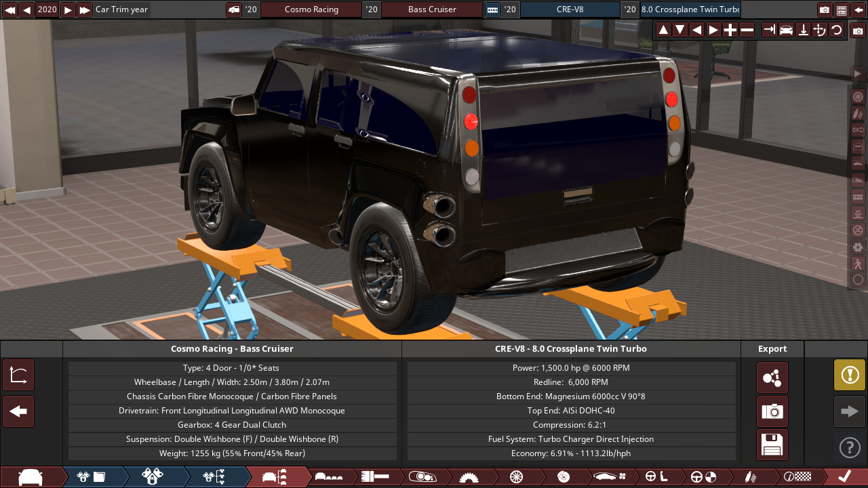Toggle car silhouette icon in side panel
The width and height of the screenshot is (868, 488).
(x=858, y=163)
